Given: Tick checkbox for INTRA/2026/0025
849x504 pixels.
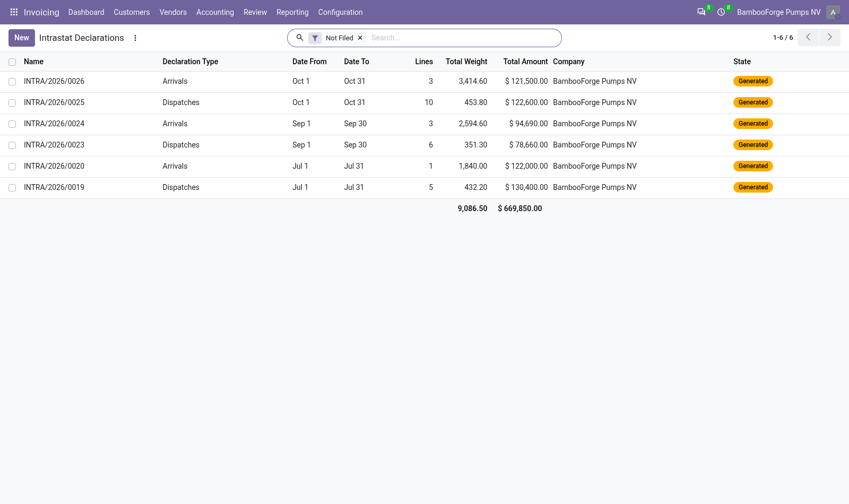Looking at the screenshot, I should (12, 103).
